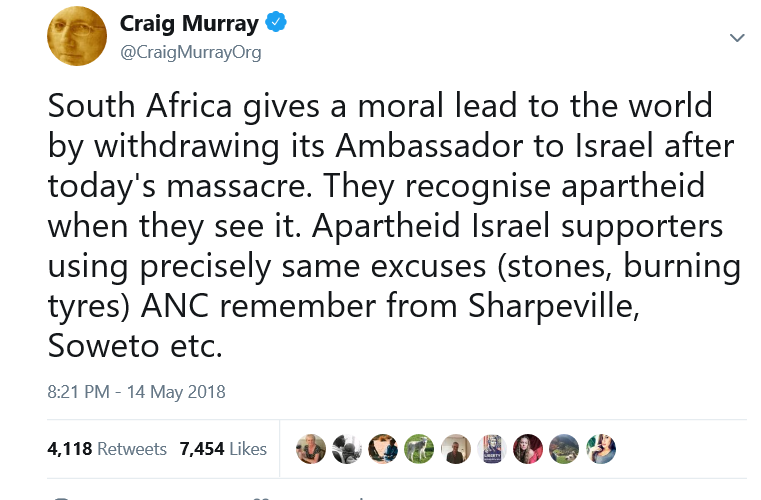Image resolution: width=761 pixels, height=500 pixels.
Task: Click the first liker avatar in the row
Action: [311, 449]
